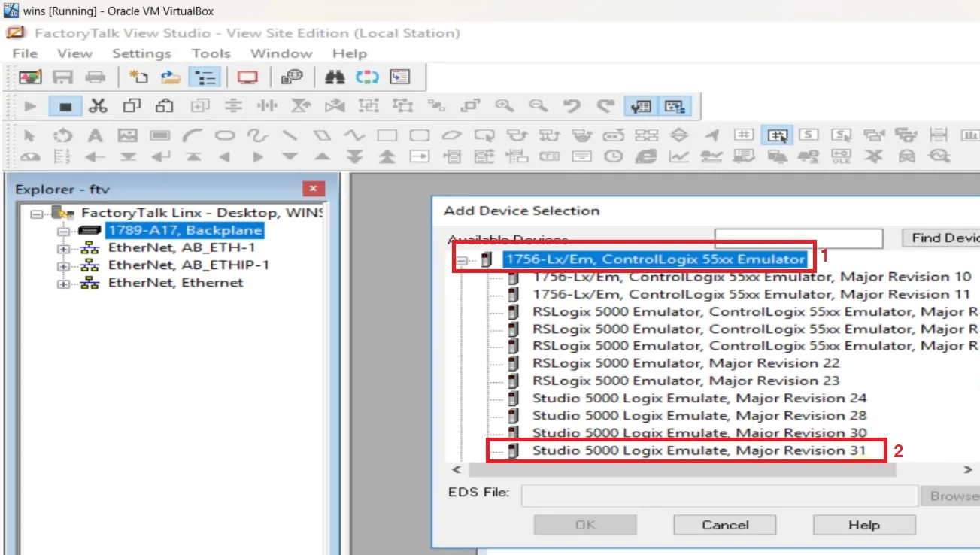
Task: Click the Cut scissors icon
Action: pyautogui.click(x=99, y=106)
